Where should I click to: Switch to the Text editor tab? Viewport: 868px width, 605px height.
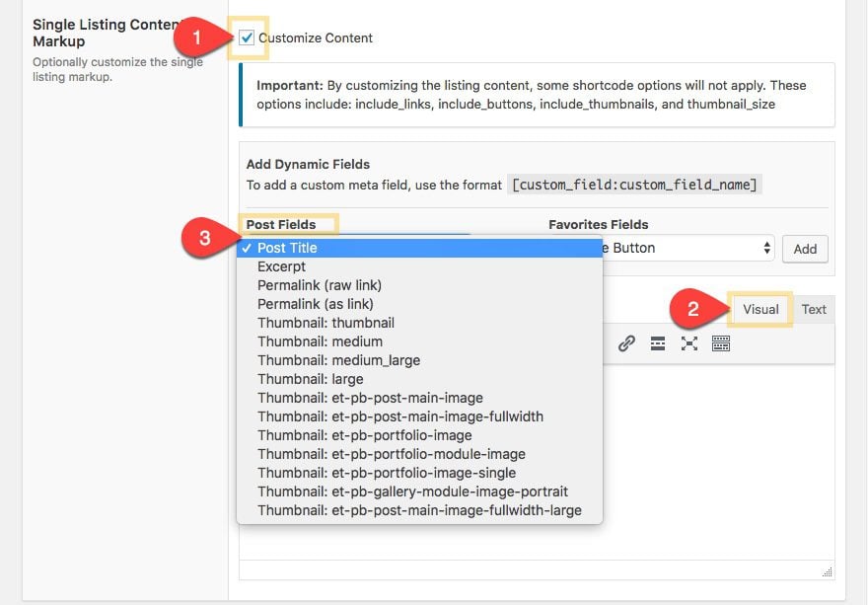click(x=814, y=309)
